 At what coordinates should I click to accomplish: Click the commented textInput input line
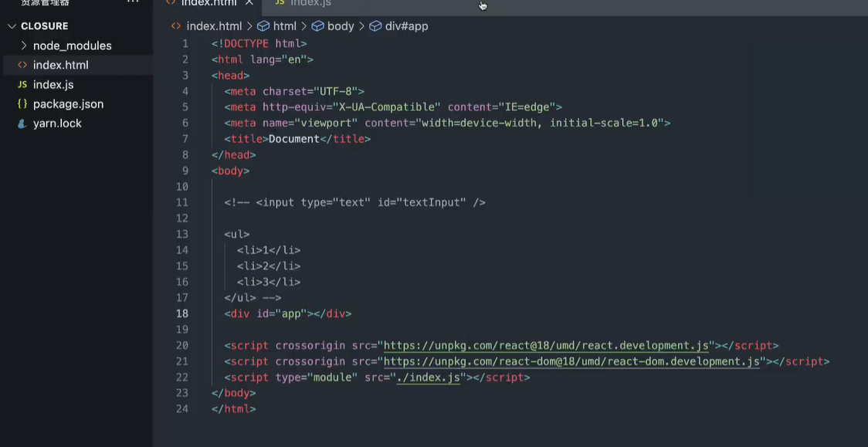click(x=354, y=203)
